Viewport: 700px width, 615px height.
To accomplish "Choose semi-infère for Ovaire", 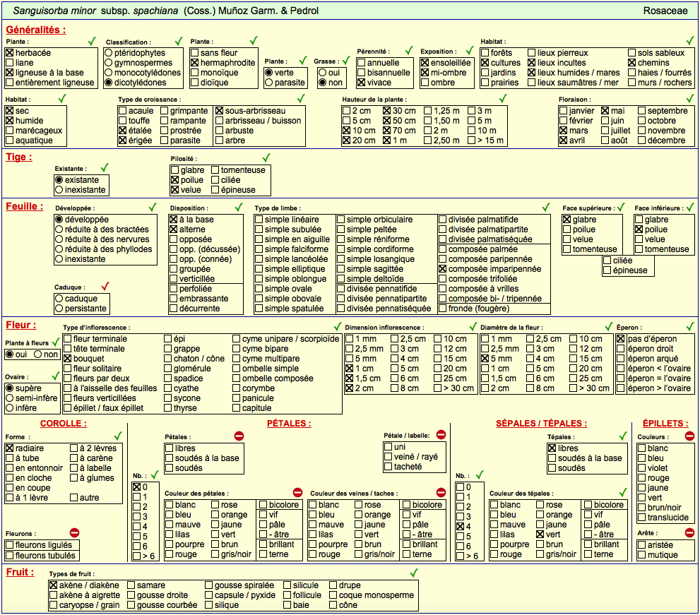I will [x=10, y=398].
